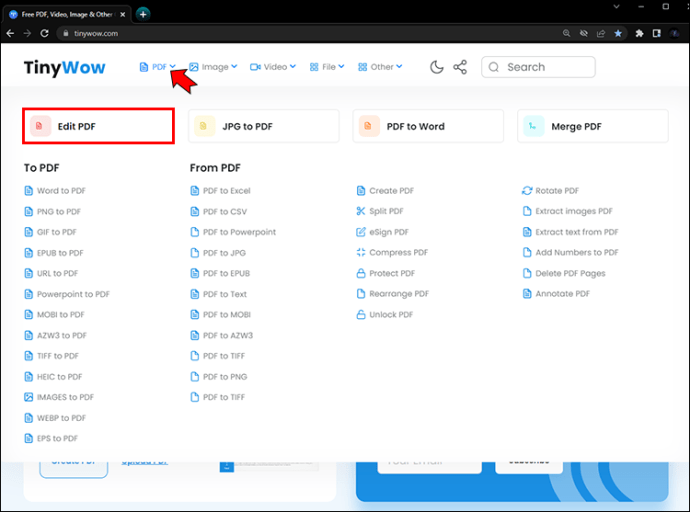The height and width of the screenshot is (512, 690).
Task: Open the PDF to Word tool card
Action: [x=428, y=126]
